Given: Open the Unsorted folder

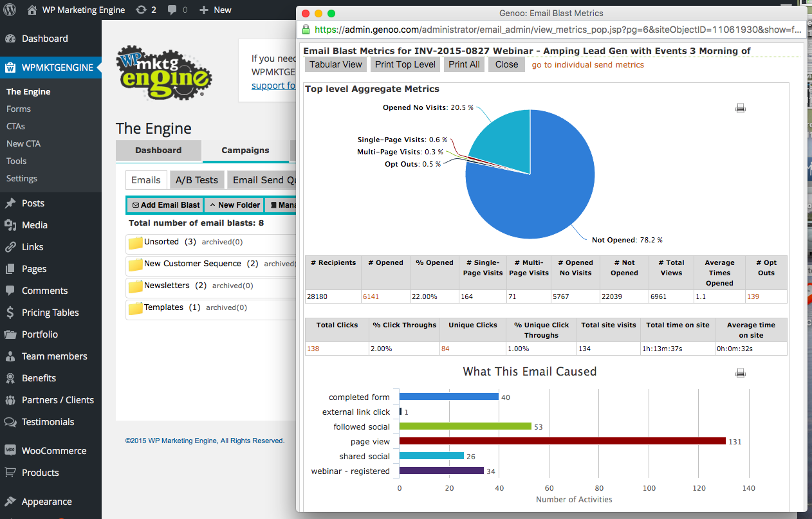Looking at the screenshot, I should (162, 242).
